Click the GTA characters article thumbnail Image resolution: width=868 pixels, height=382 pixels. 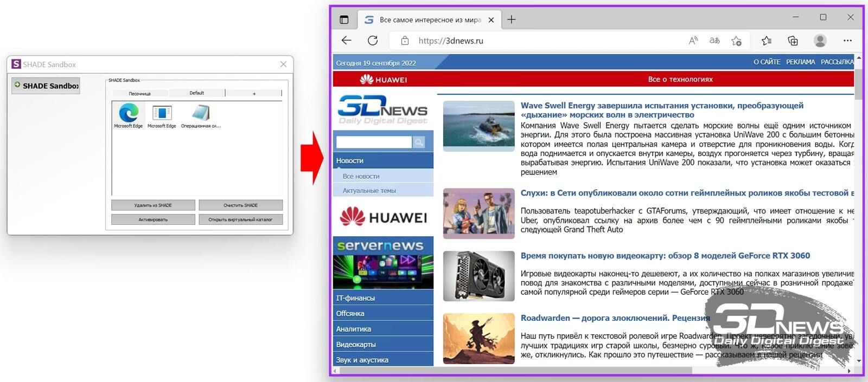pos(478,213)
